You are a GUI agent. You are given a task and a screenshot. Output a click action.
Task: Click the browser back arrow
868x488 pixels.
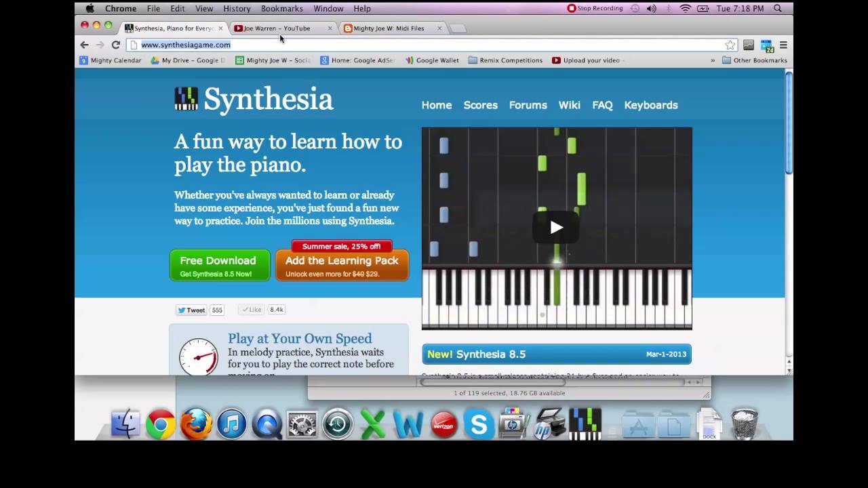pyautogui.click(x=84, y=45)
